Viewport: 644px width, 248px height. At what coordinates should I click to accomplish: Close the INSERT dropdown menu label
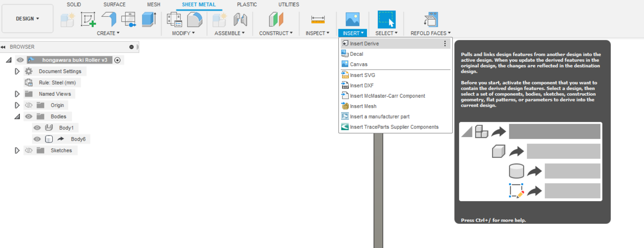[353, 33]
